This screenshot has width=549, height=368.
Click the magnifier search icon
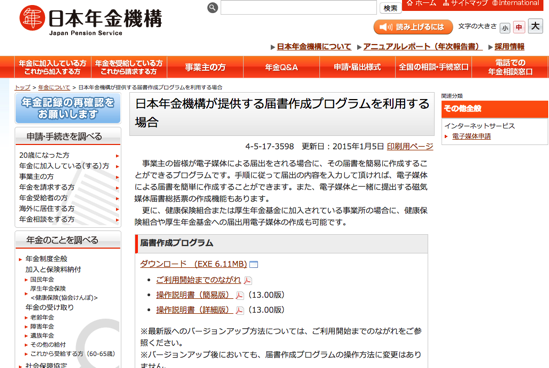pos(213,8)
